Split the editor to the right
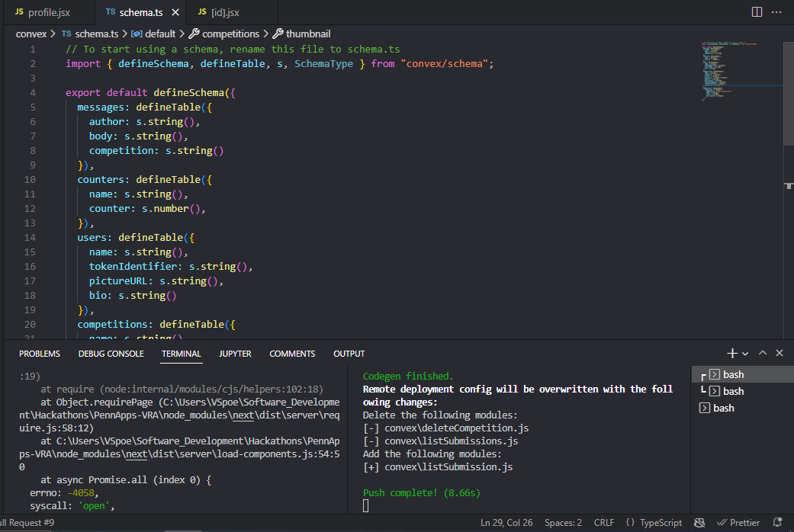This screenshot has width=794, height=532. pyautogui.click(x=757, y=12)
